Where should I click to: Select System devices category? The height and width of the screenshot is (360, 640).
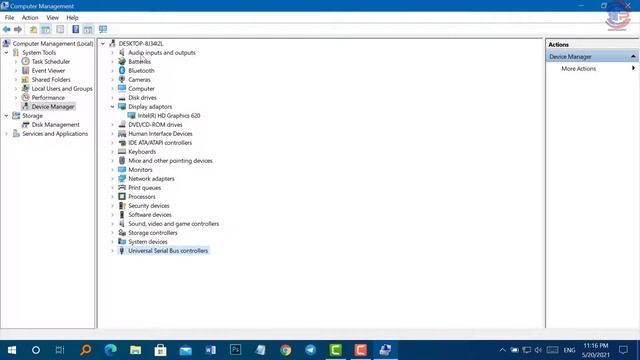tap(148, 242)
